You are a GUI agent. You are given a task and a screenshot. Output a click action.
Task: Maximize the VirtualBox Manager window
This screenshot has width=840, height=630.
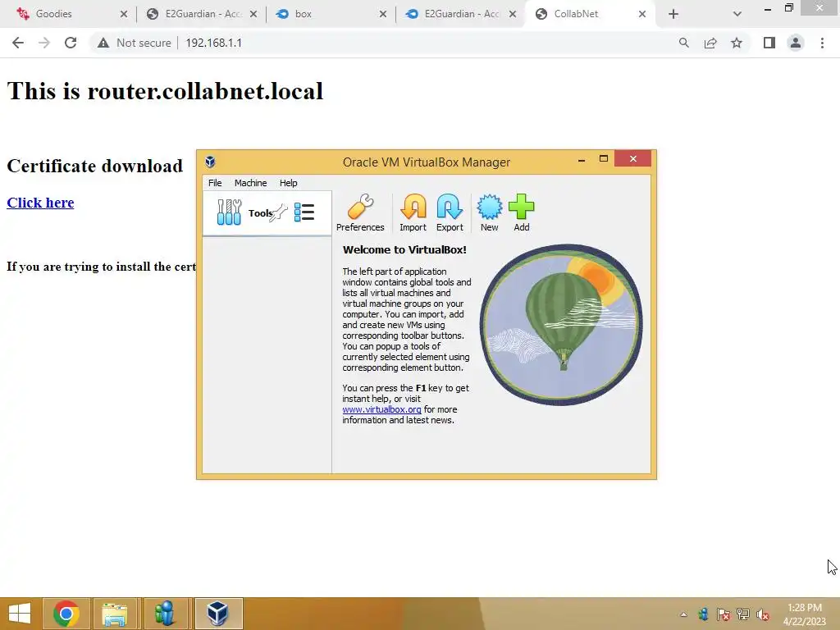(x=603, y=159)
